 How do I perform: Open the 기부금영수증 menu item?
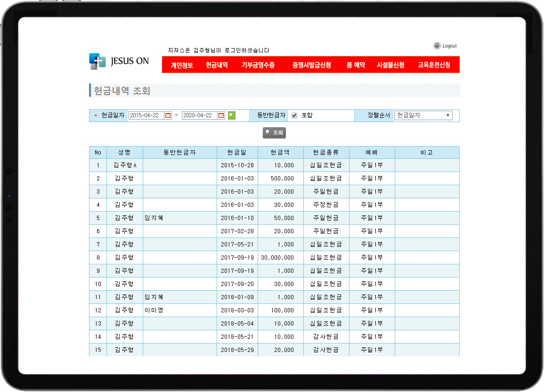[258, 65]
